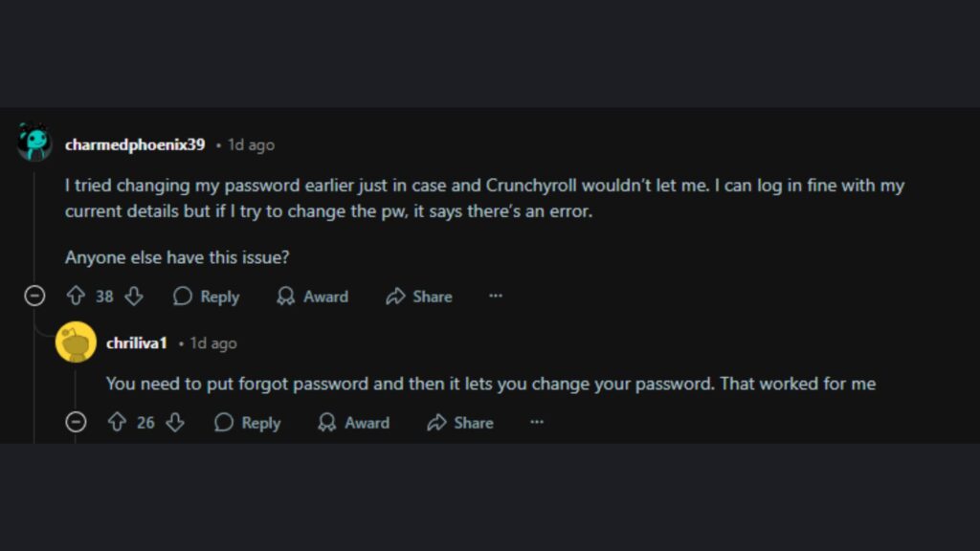The height and width of the screenshot is (551, 980).
Task: Click the Share arrow icon on the top comment
Action: 394,297
